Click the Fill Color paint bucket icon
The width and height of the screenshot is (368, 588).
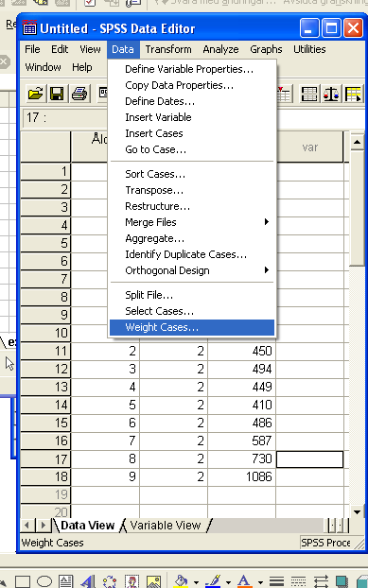pyautogui.click(x=182, y=581)
